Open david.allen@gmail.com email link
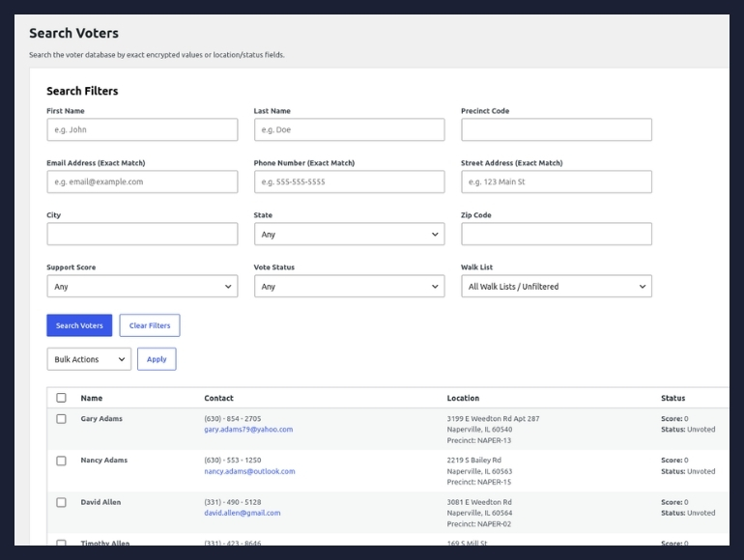 [243, 513]
